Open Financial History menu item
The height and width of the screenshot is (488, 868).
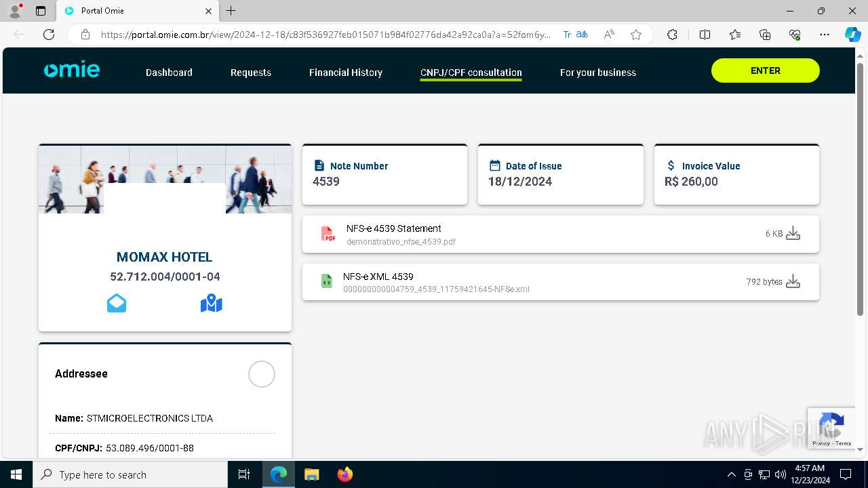[x=346, y=73]
